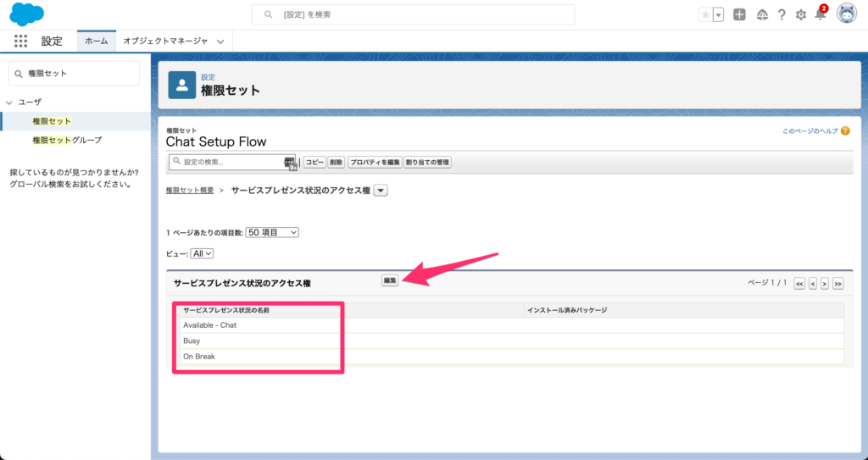Select 権限セット in the sidebar
The width and height of the screenshot is (868, 460).
[52, 120]
